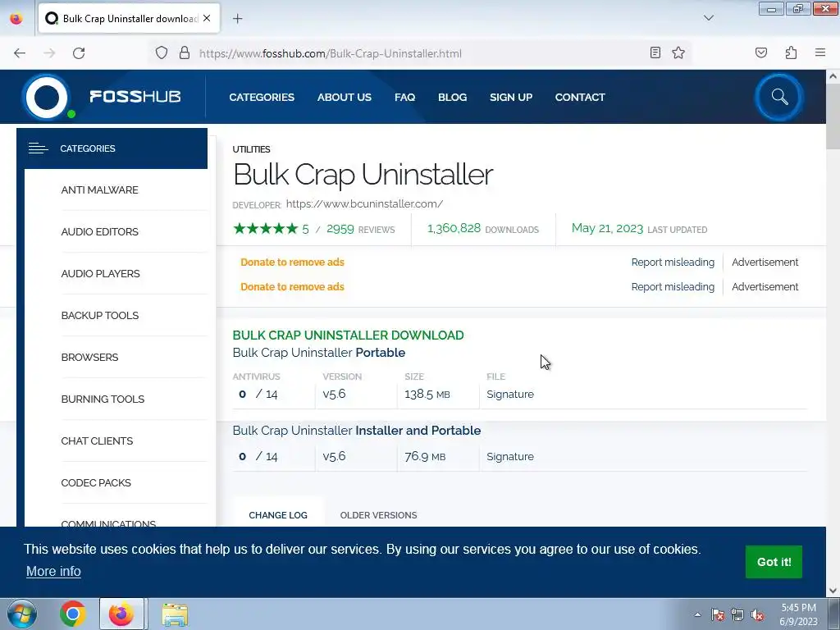Click antivirus 0 / 14 for Installer and Portable
The height and width of the screenshot is (630, 840).
click(258, 456)
